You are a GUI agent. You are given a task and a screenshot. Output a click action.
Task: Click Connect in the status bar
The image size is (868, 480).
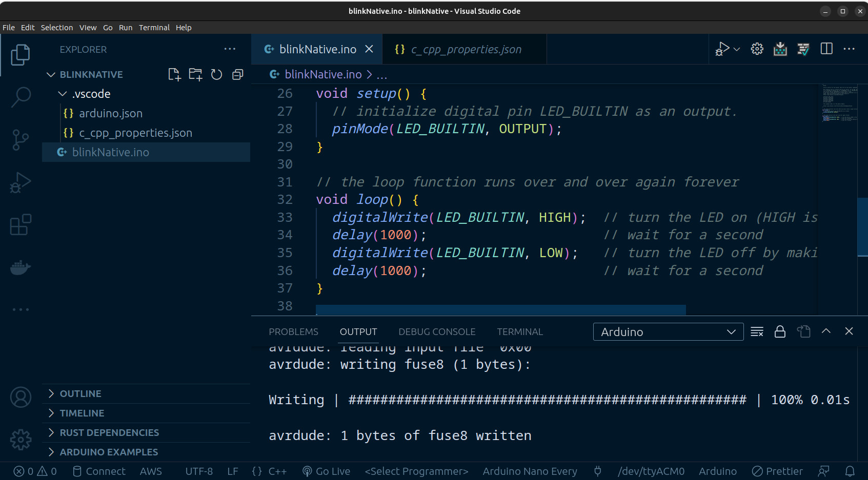coord(99,471)
